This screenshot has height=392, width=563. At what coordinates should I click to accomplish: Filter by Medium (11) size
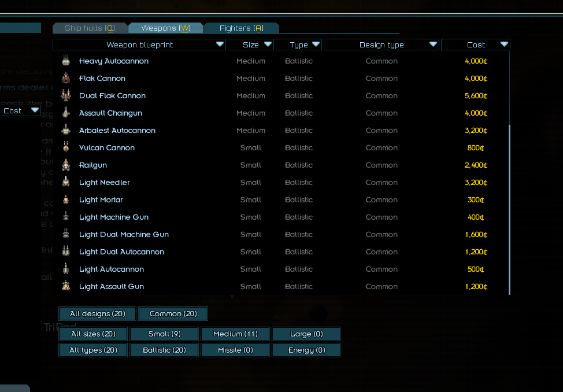pos(235,334)
